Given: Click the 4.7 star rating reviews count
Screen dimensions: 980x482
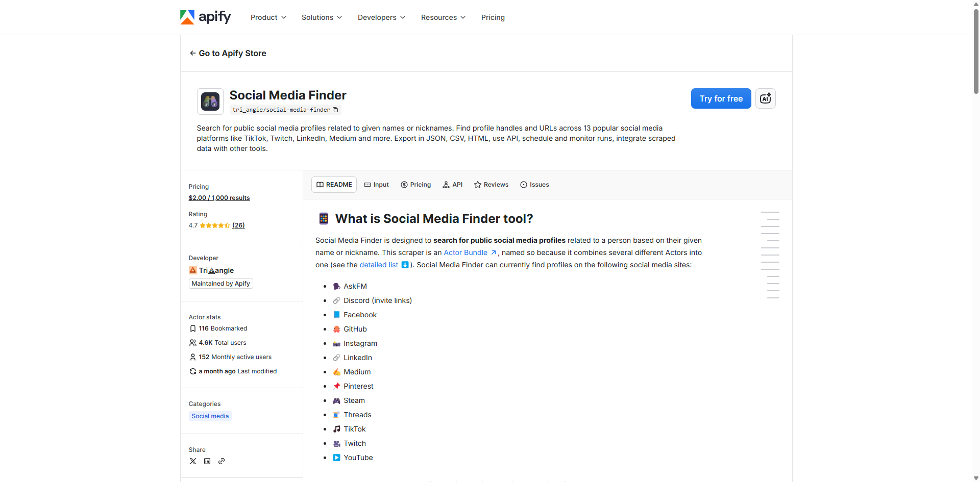Looking at the screenshot, I should pos(238,225).
